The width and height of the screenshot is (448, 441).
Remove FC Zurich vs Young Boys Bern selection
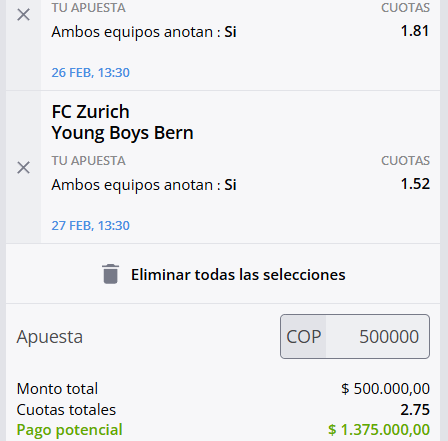(x=23, y=168)
